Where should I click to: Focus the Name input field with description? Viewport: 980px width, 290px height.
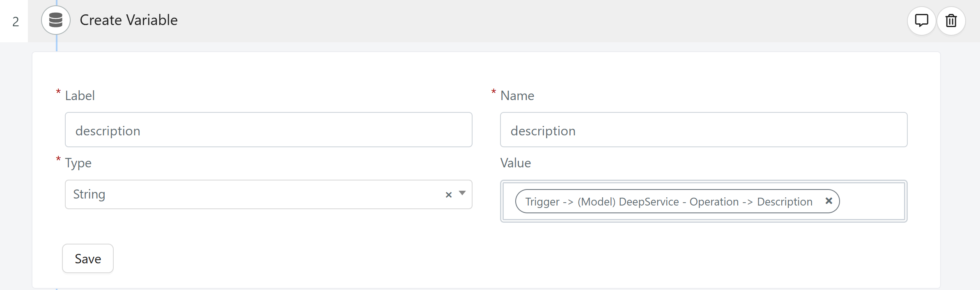[704, 130]
